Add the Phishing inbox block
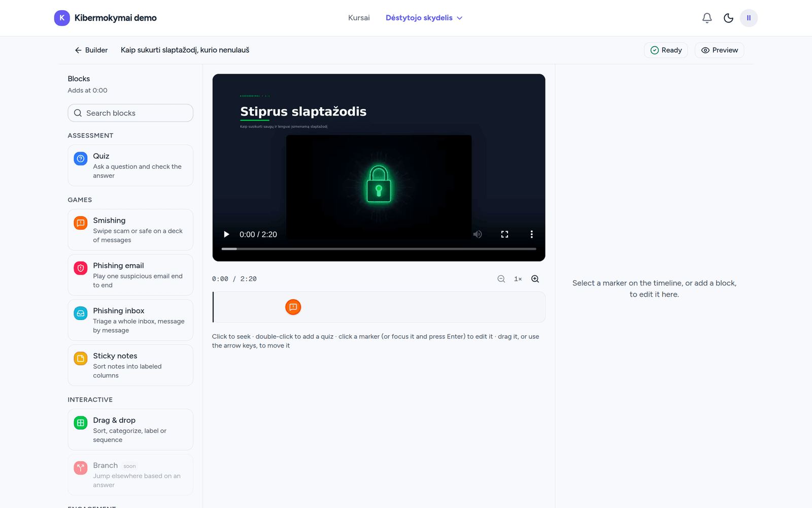This screenshot has height=508, width=812. point(130,320)
